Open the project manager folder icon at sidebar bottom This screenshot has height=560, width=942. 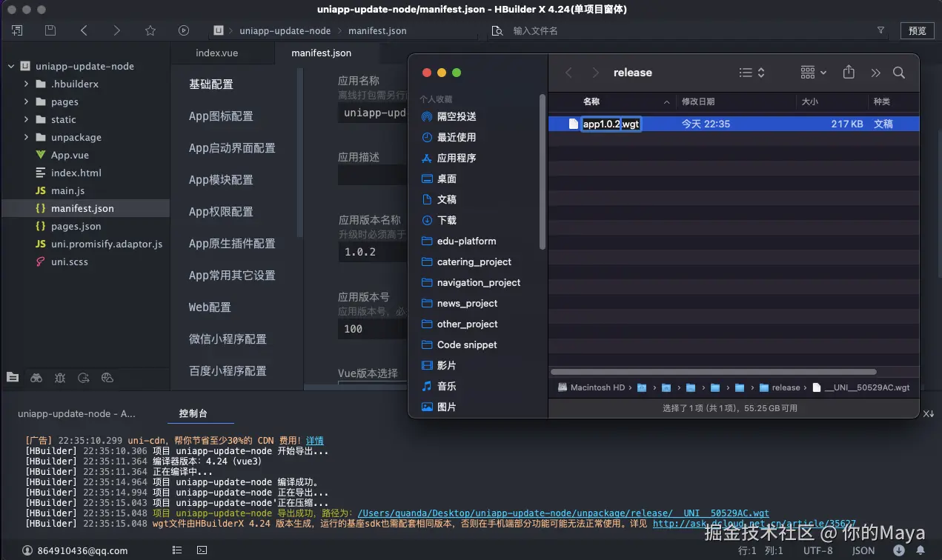click(x=13, y=377)
